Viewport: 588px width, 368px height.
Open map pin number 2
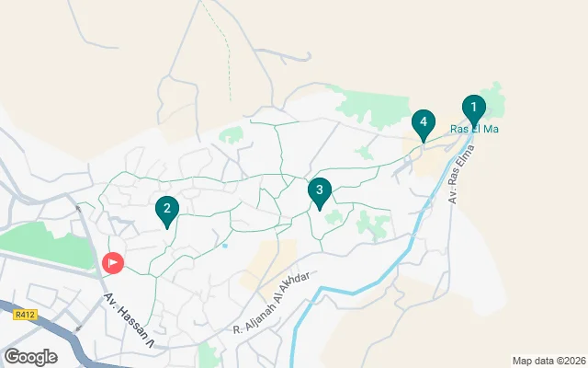pyautogui.click(x=167, y=210)
